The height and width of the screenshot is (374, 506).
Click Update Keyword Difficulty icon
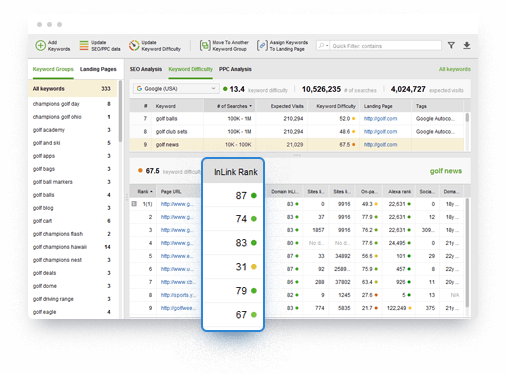[x=134, y=45]
